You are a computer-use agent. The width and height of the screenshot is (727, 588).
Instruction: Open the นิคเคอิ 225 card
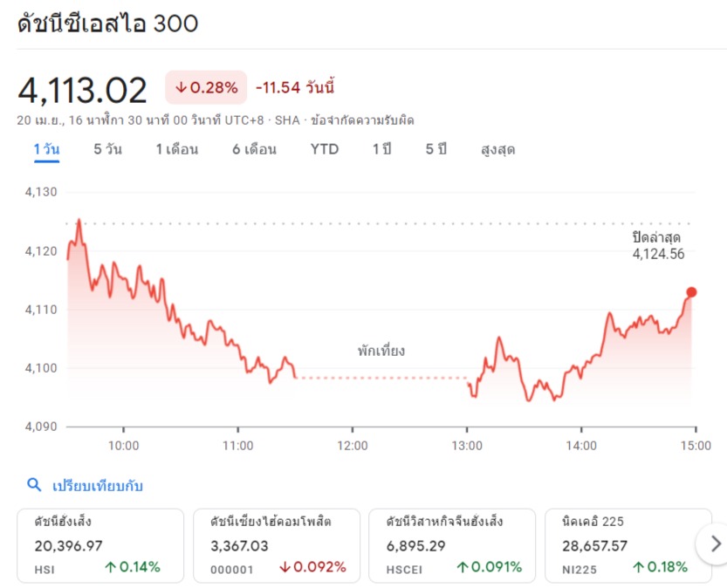pos(618,545)
